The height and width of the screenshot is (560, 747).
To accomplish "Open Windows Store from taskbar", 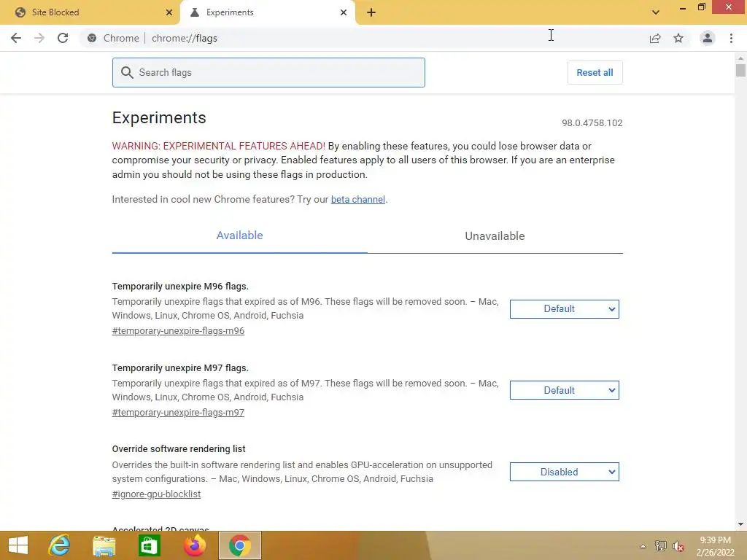I will click(x=149, y=545).
